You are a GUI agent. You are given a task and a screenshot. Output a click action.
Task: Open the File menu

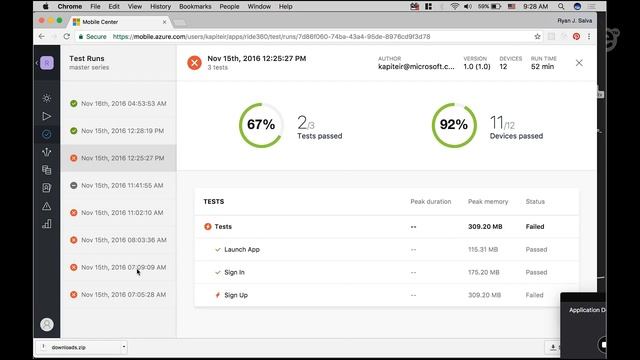(95, 7)
